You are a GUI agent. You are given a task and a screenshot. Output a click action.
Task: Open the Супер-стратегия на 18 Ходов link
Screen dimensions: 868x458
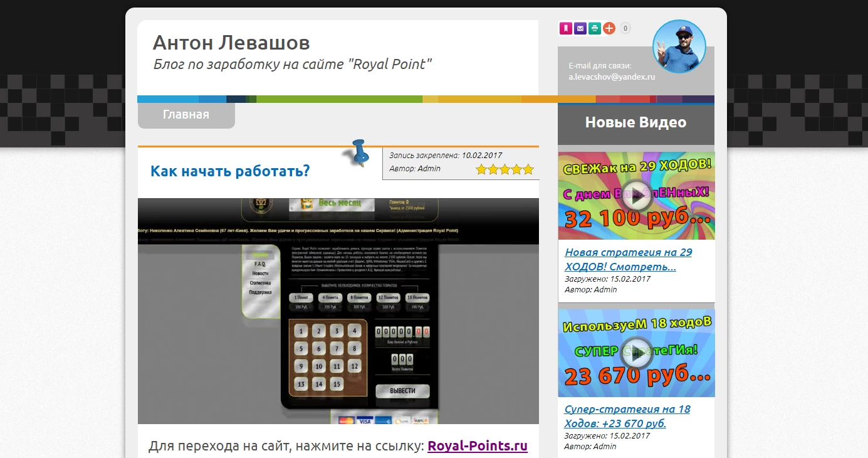627,416
